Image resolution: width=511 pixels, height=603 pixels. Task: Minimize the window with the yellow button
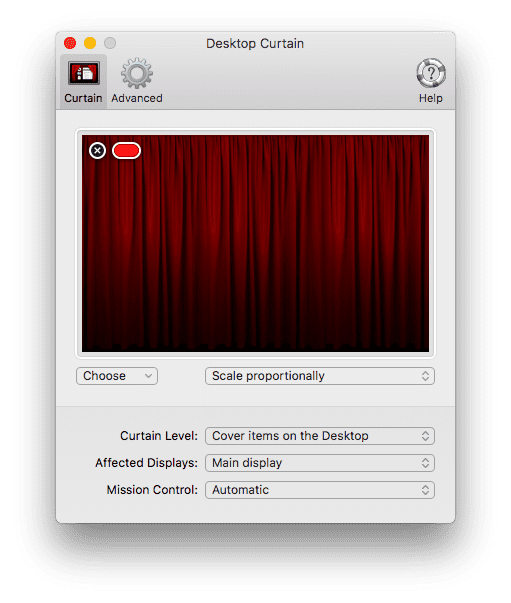click(90, 43)
